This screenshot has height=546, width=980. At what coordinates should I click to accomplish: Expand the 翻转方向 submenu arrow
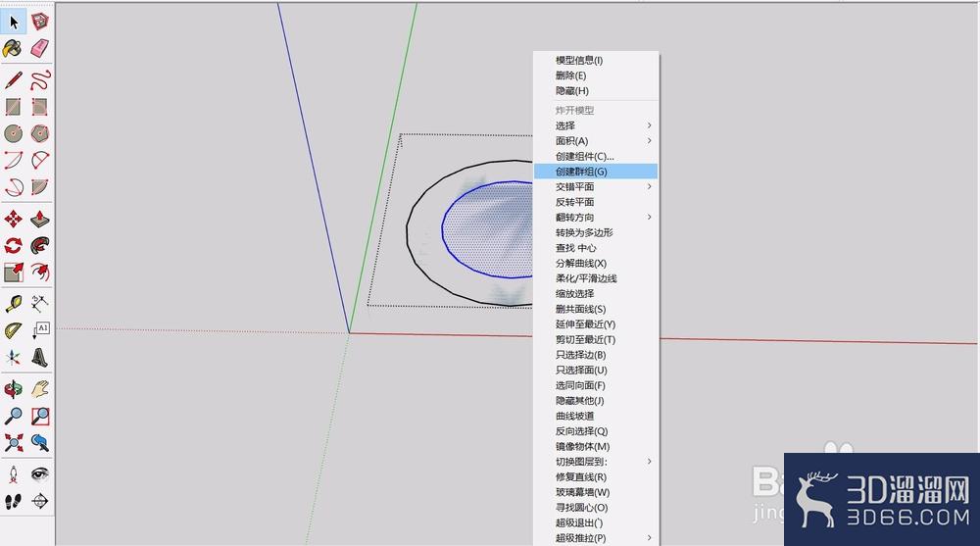(x=650, y=217)
